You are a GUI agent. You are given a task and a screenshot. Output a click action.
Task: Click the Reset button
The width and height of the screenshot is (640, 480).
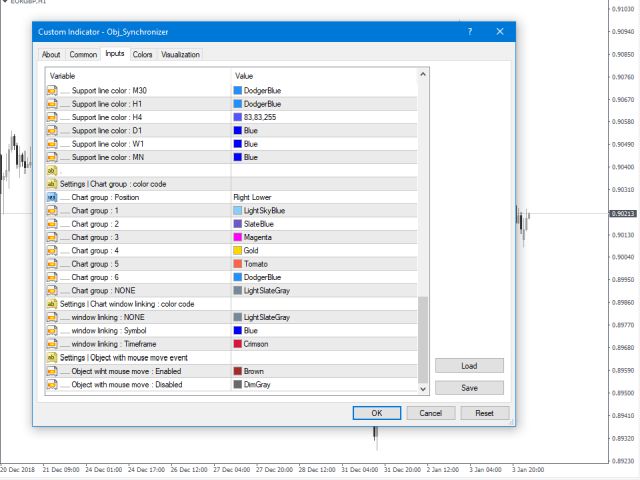click(x=484, y=413)
